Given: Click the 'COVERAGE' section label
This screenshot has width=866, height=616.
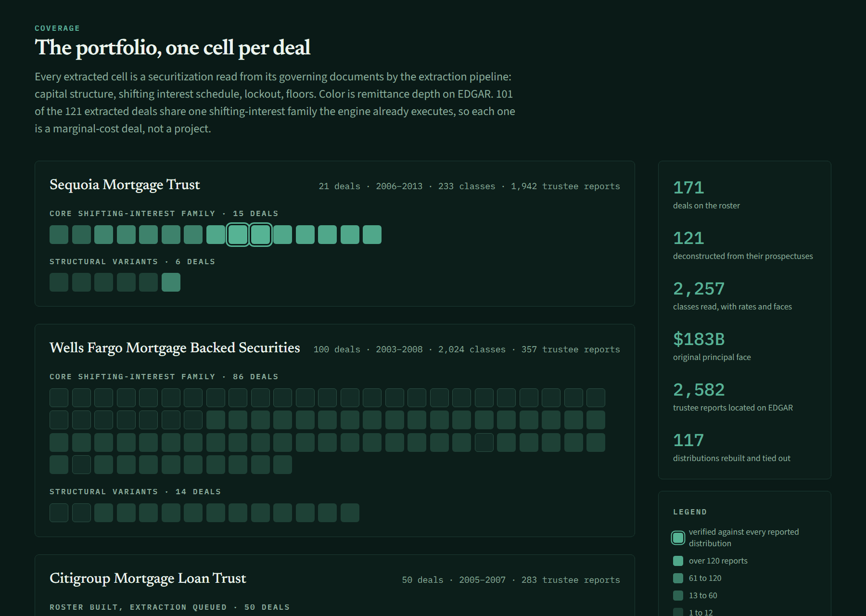Looking at the screenshot, I should point(57,28).
